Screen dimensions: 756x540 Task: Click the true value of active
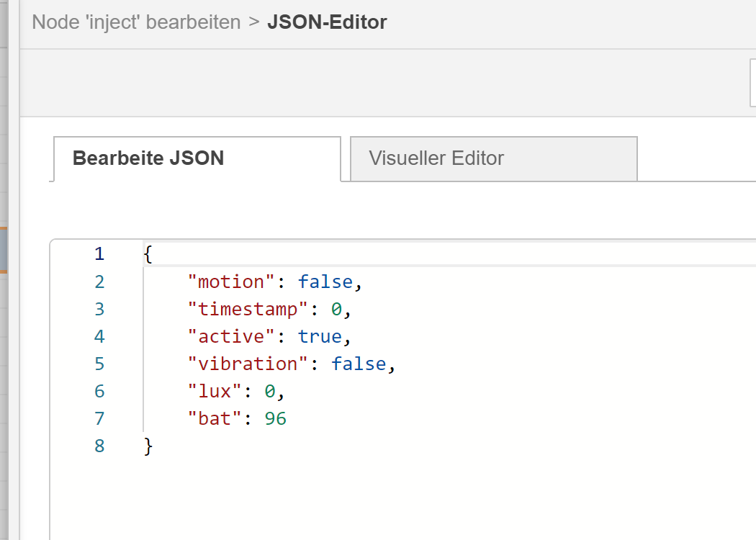pyautogui.click(x=320, y=337)
